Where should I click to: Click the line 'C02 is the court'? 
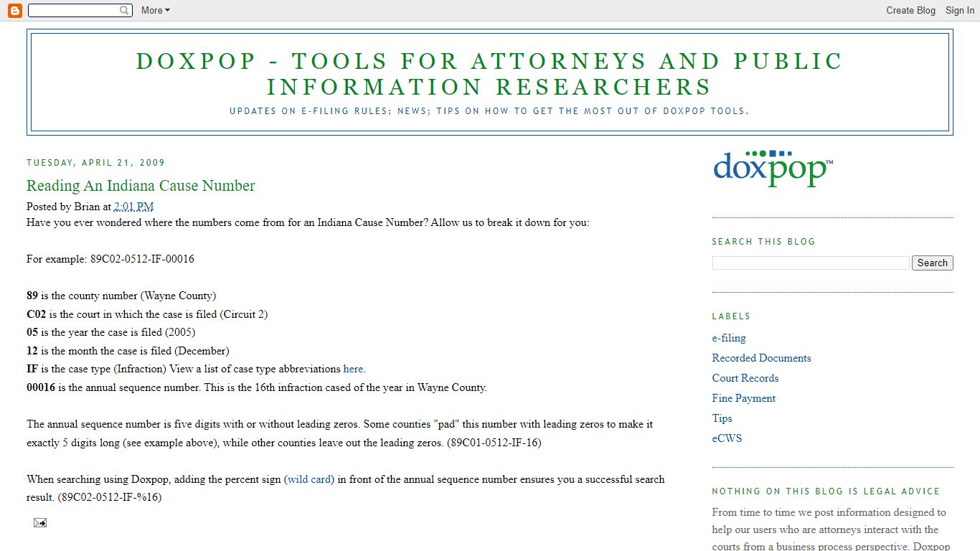tap(147, 314)
